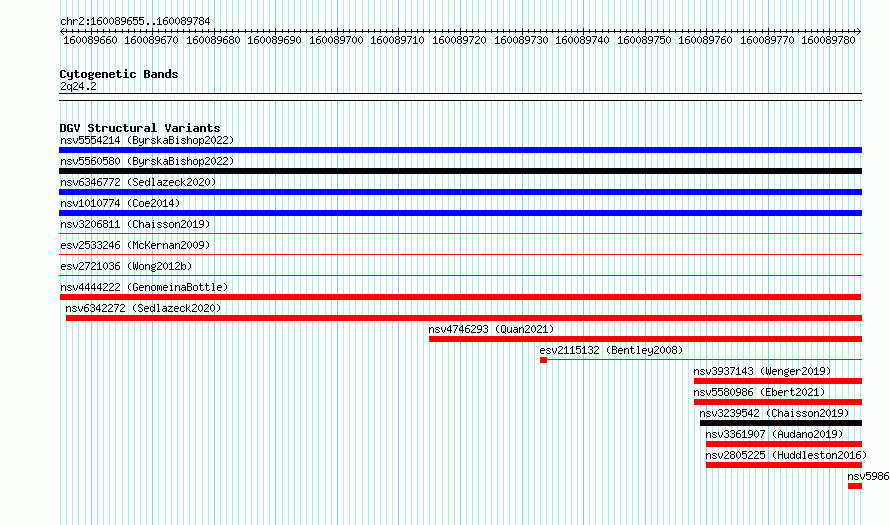Click ruler position 160089760
This screenshot has width=890, height=525.
(x=706, y=40)
